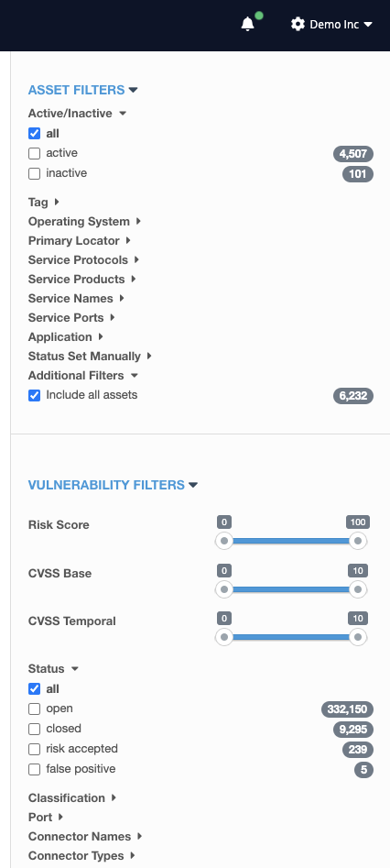Check the open status checkbox

coord(34,709)
